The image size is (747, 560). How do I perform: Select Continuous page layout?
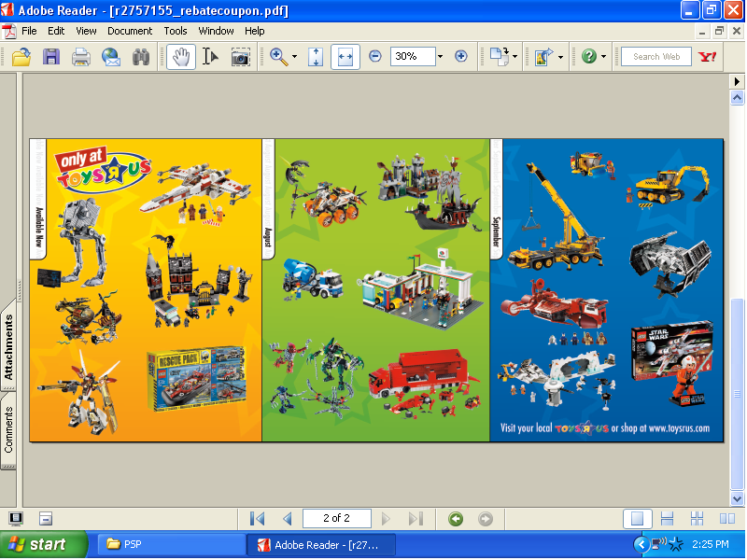click(x=667, y=519)
